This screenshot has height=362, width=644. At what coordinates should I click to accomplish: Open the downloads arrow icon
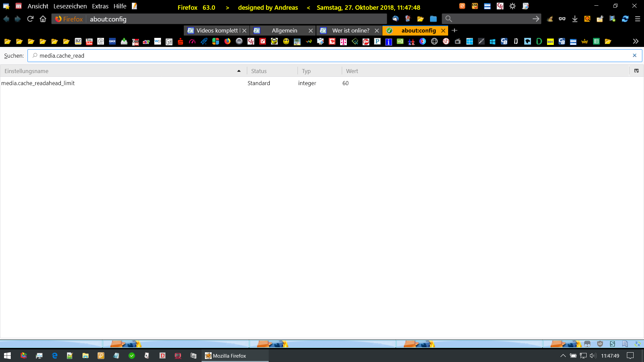point(575,19)
